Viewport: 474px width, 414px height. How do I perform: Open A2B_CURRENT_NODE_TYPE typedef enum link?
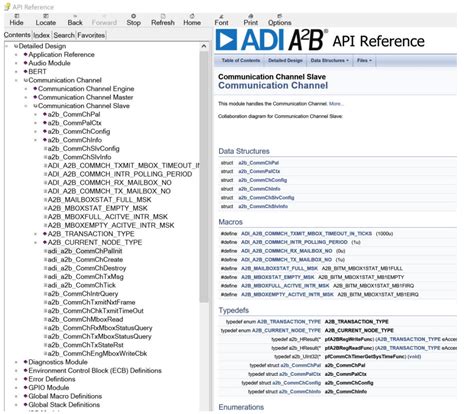[286, 330]
